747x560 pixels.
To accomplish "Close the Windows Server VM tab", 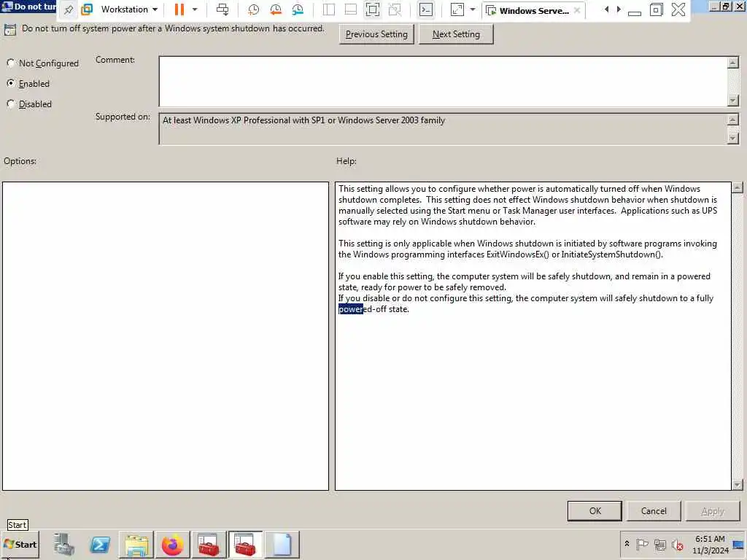I will point(577,10).
